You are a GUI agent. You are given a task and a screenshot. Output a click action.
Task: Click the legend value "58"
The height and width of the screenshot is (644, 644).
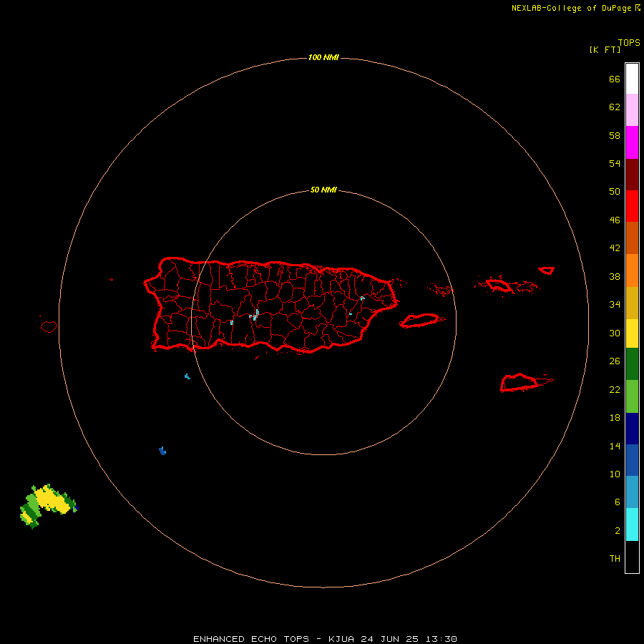615,135
